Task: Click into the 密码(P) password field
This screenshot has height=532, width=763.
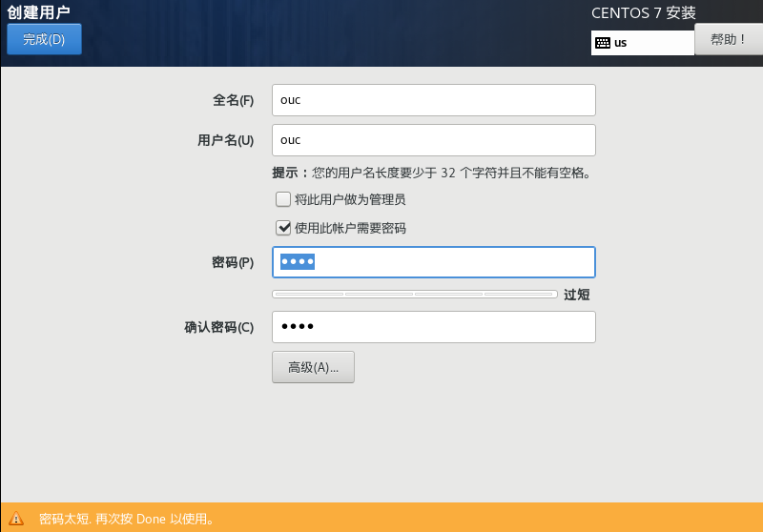Action: point(434,262)
